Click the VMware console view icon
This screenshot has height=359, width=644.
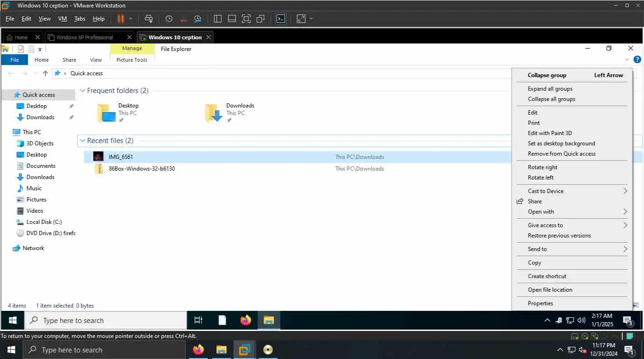pyautogui.click(x=280, y=19)
